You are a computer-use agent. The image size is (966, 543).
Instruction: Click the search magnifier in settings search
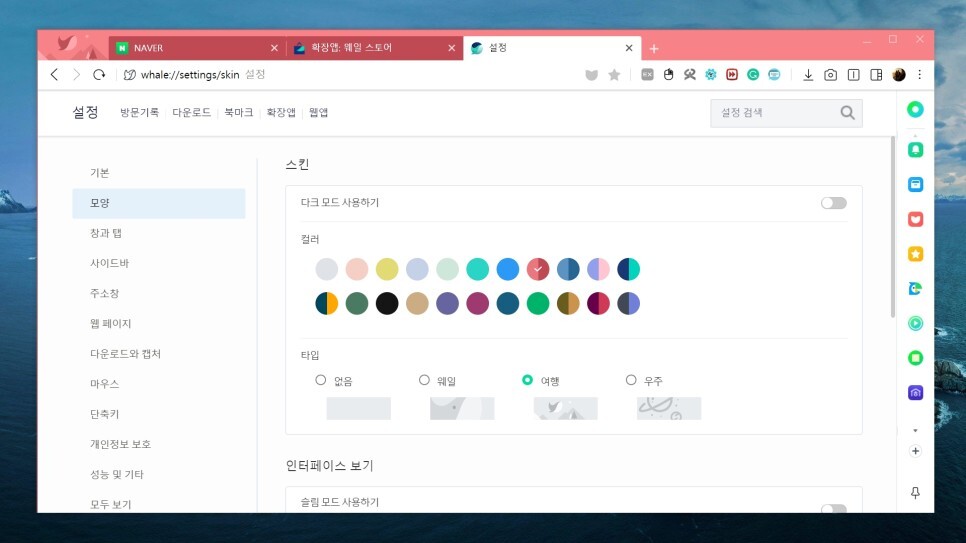click(848, 112)
